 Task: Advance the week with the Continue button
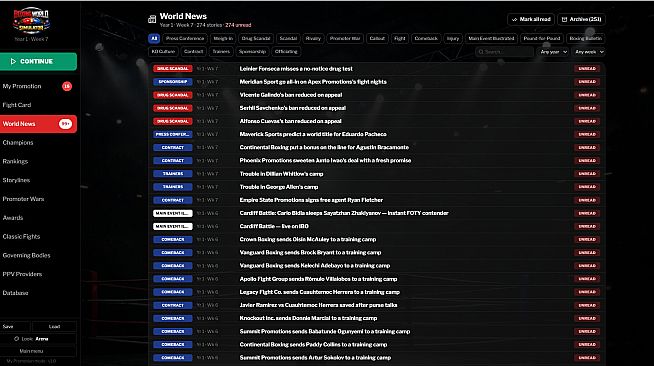coord(38,61)
